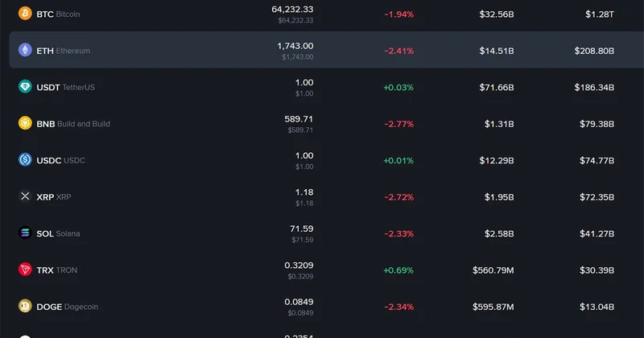Click the Dogecoin dog icon

coord(25,306)
